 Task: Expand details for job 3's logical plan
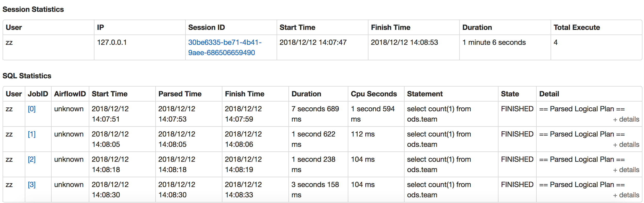(x=626, y=195)
